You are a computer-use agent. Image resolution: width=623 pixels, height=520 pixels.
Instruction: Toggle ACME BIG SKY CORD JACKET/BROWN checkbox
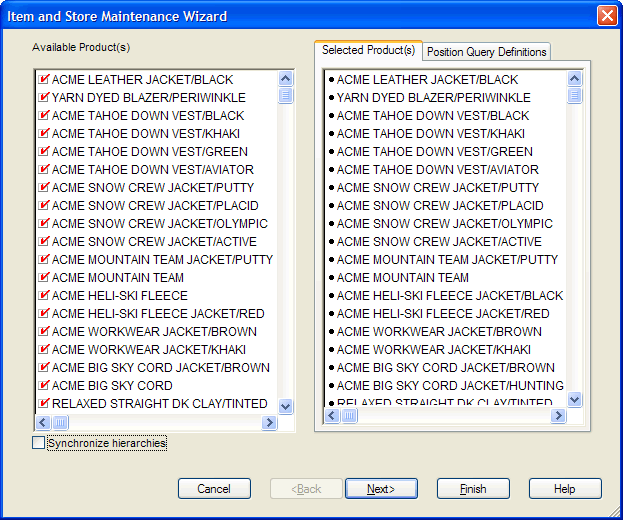[x=44, y=367]
